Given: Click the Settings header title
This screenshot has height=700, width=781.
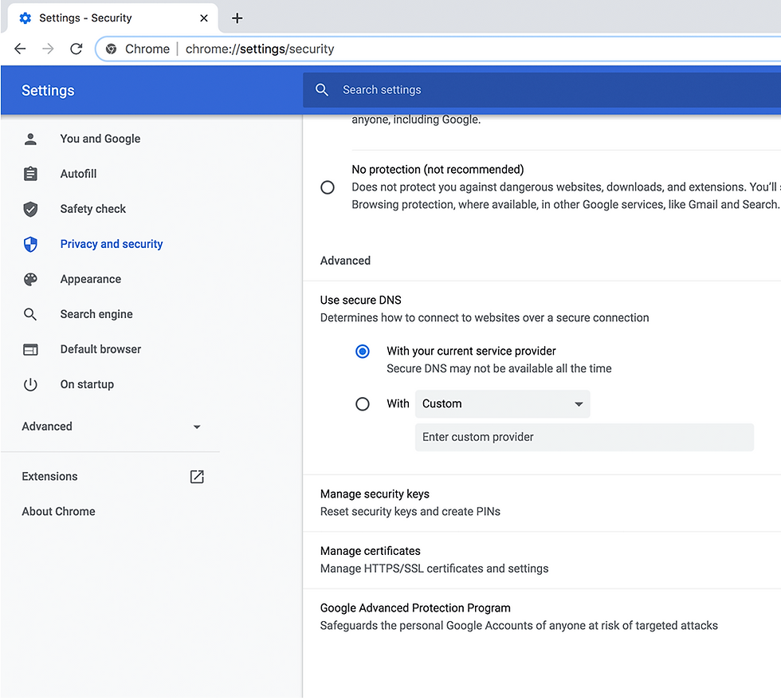Looking at the screenshot, I should (48, 90).
